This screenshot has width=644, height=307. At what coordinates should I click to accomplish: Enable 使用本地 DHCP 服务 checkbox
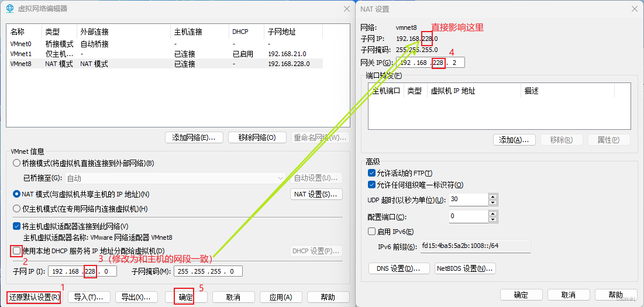point(16,250)
